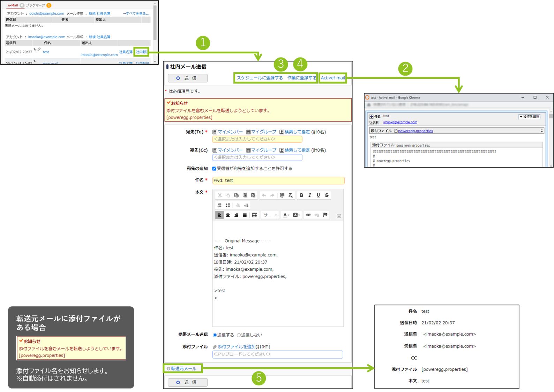Click Paste as plain text icon
The image size is (554, 392).
(x=245, y=195)
